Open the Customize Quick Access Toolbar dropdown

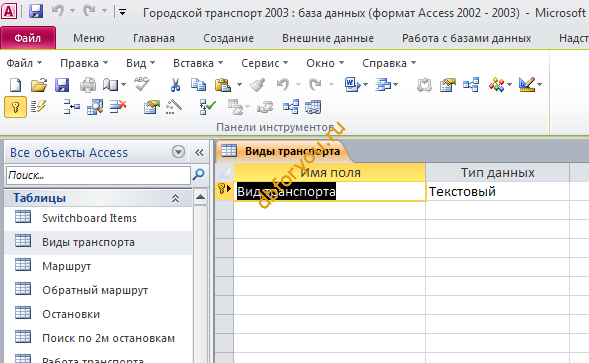click(x=122, y=12)
